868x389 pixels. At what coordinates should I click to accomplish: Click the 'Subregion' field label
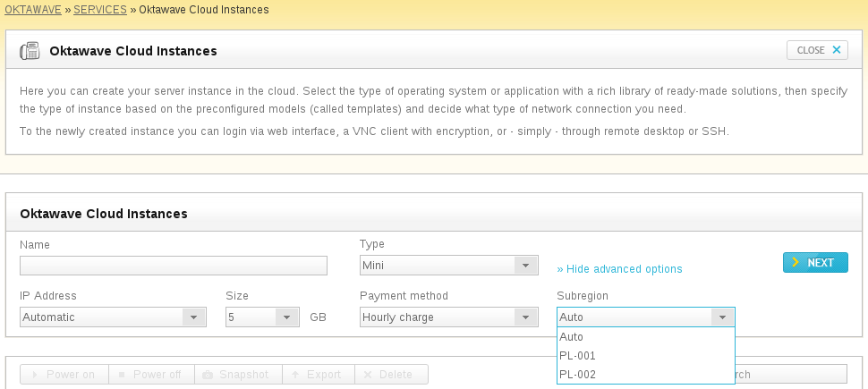[583, 295]
